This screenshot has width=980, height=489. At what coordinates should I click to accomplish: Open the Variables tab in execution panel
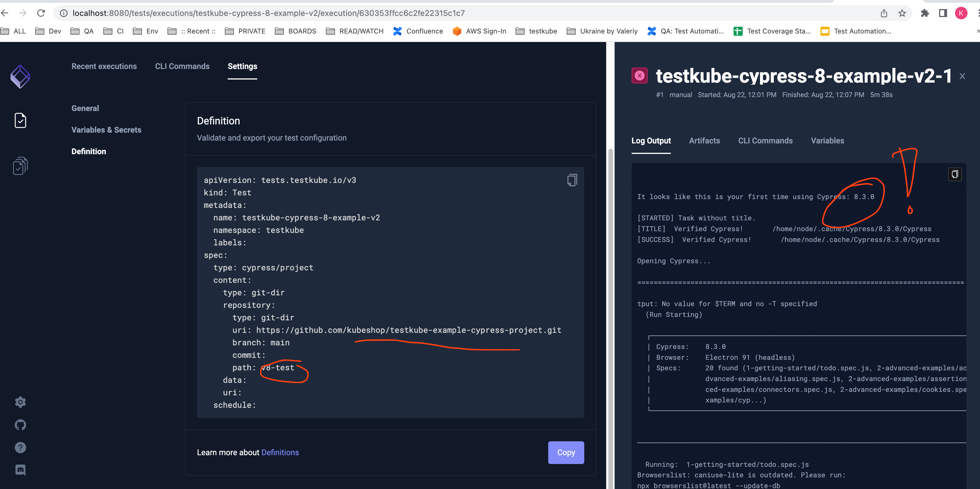point(828,140)
